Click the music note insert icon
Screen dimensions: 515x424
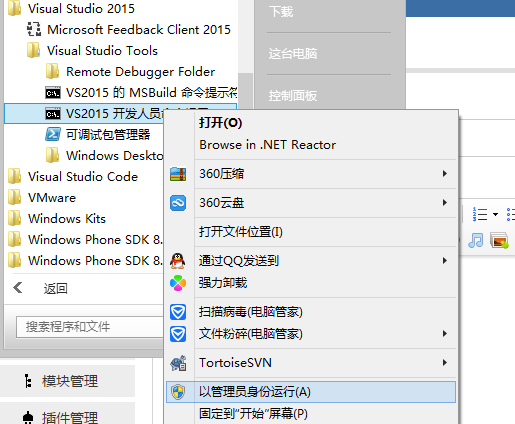(x=476, y=240)
